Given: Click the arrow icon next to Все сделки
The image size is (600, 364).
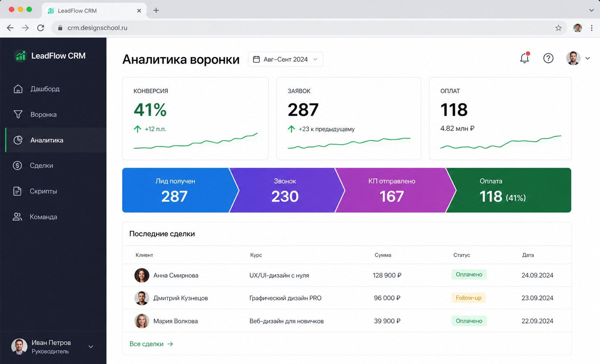Looking at the screenshot, I should 170,344.
